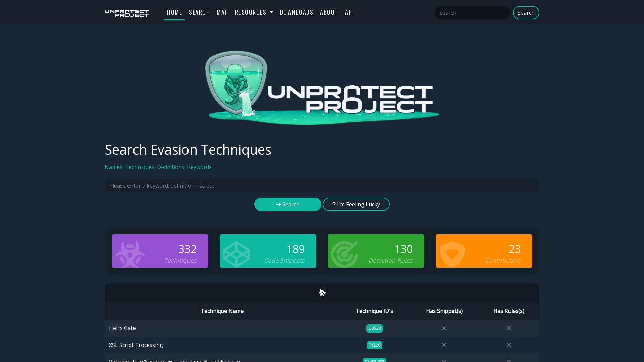
Task: Select the ABOUT navigation item
Action: [x=329, y=12]
